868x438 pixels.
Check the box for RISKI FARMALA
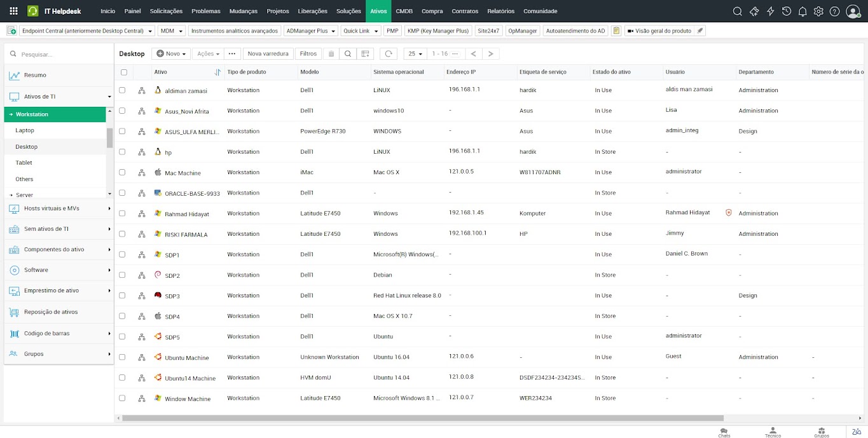tap(122, 234)
